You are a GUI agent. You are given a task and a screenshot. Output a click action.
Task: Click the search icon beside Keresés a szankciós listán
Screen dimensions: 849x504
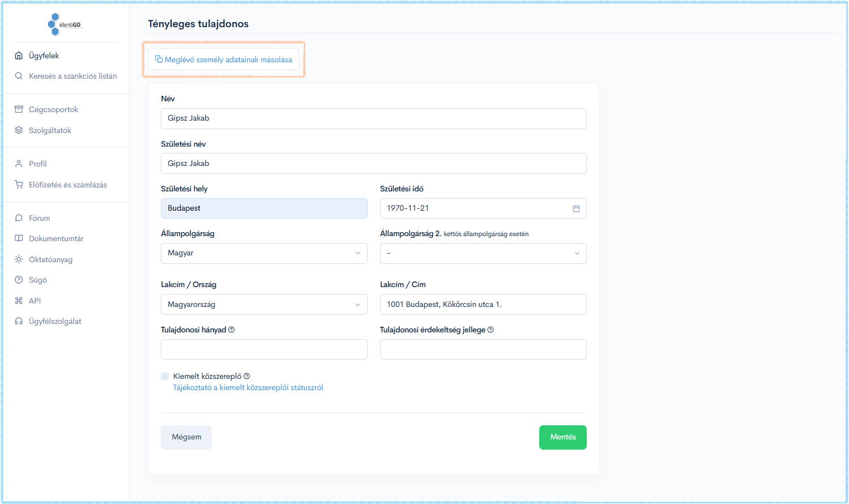pos(19,76)
